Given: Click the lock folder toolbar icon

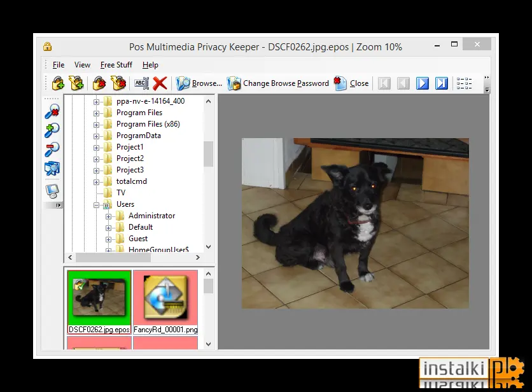Looking at the screenshot, I should point(76,83).
